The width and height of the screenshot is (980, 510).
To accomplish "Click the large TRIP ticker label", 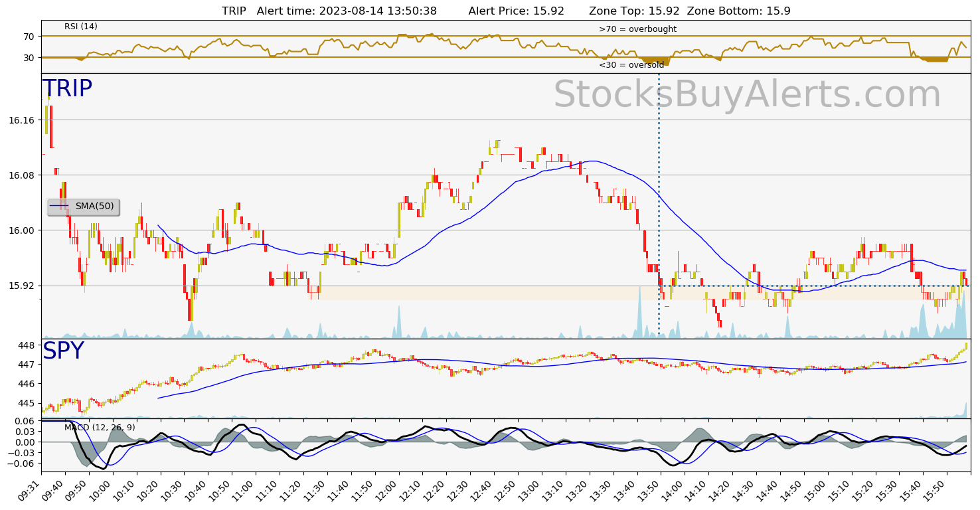I will 67,89.
